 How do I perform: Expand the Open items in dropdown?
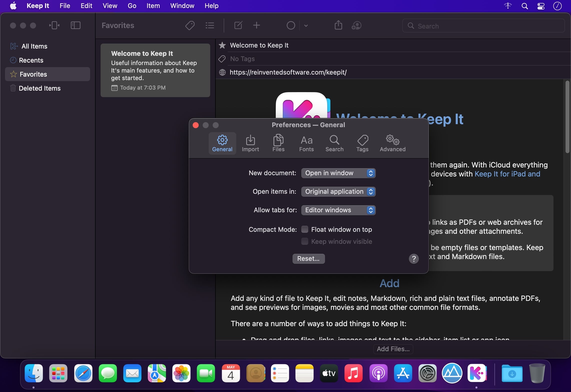338,191
